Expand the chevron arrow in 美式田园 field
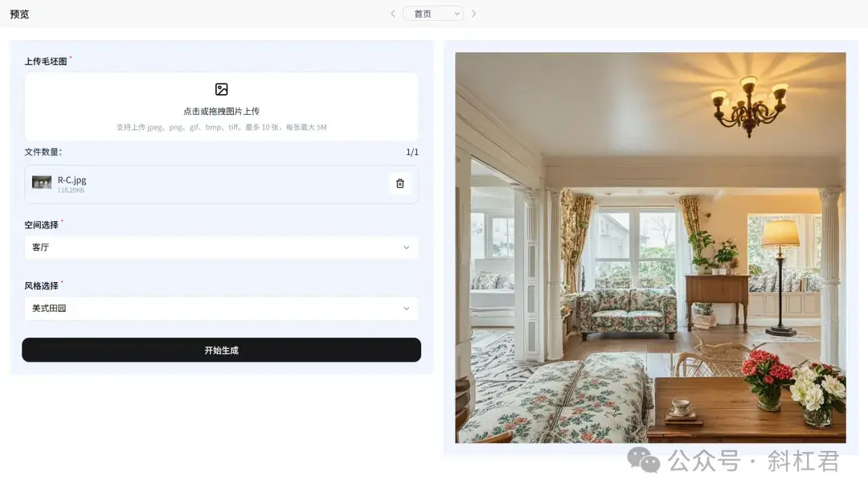 [x=407, y=309]
